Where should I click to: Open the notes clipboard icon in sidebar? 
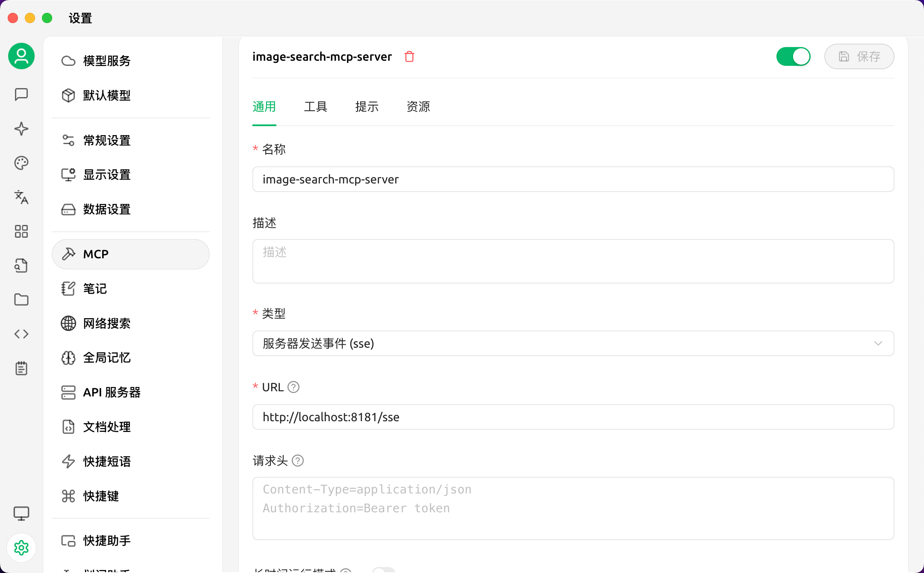(x=21, y=368)
